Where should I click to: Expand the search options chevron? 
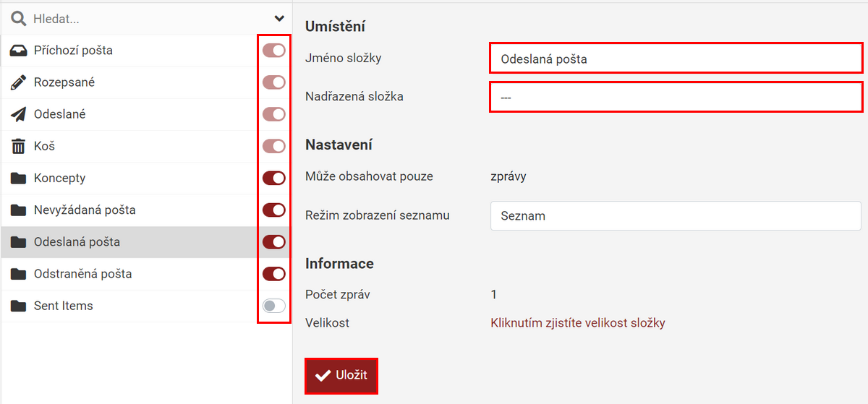tap(279, 19)
